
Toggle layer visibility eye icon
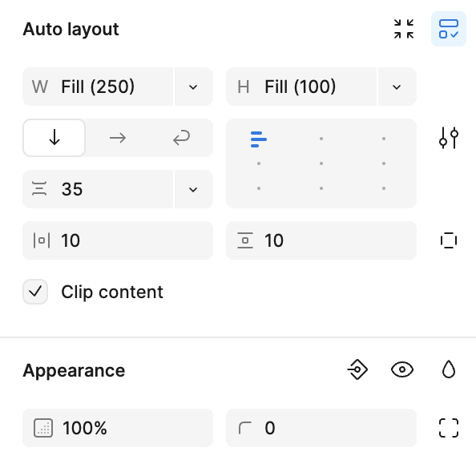coord(402,369)
